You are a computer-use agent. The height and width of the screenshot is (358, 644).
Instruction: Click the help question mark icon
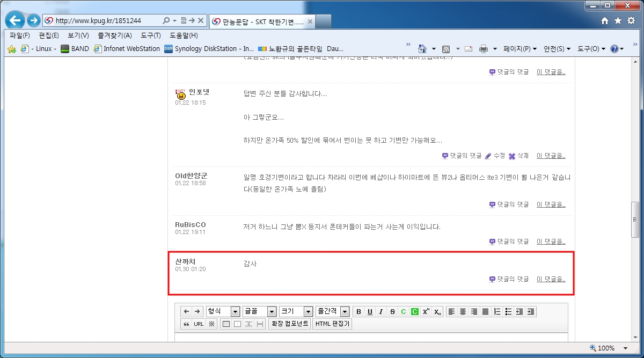614,49
